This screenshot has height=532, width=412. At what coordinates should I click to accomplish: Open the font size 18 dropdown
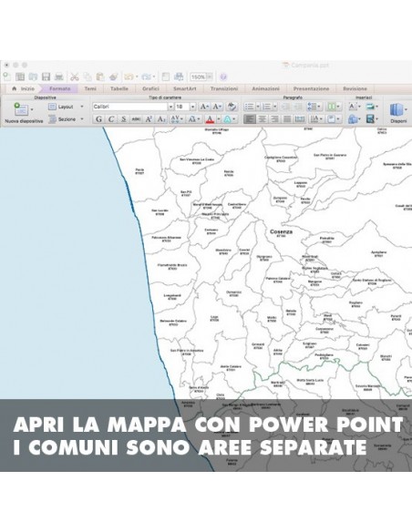click(x=192, y=107)
